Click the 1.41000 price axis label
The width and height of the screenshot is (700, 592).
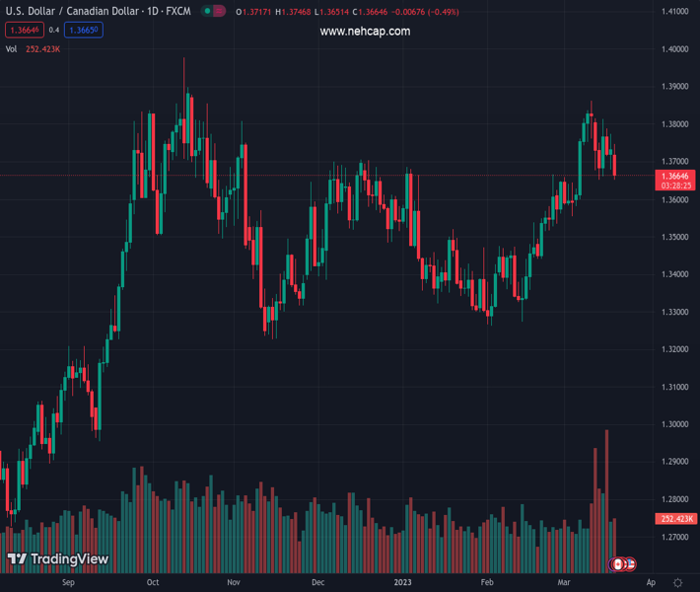coord(675,11)
